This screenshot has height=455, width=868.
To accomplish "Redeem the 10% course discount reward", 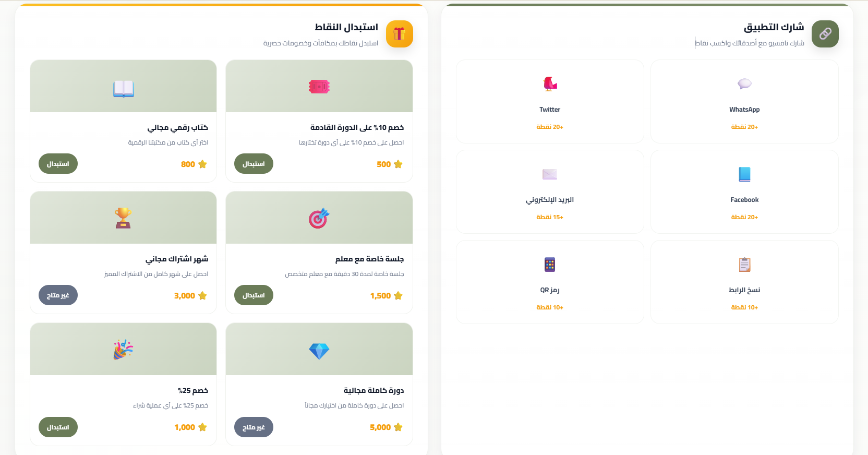I will [254, 164].
